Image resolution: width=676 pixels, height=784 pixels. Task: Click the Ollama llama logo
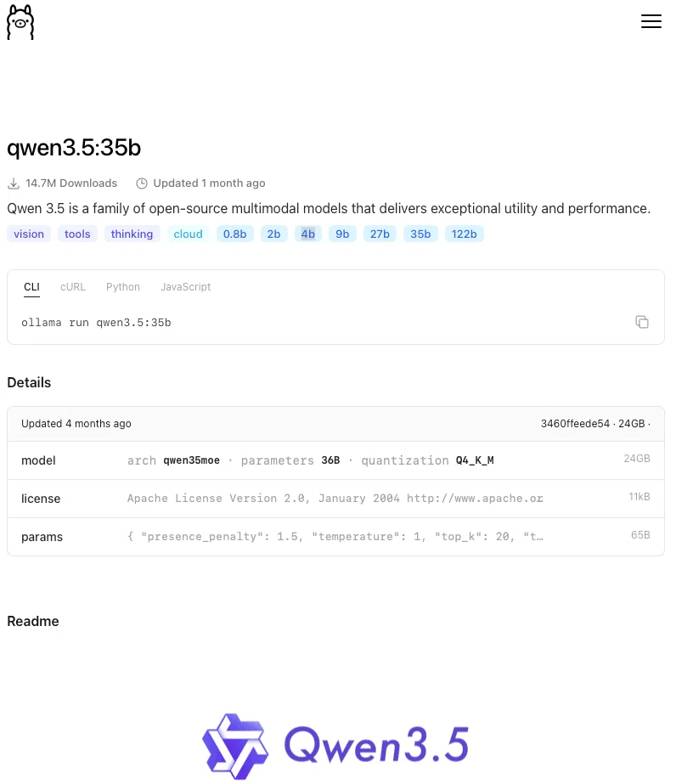click(x=20, y=22)
